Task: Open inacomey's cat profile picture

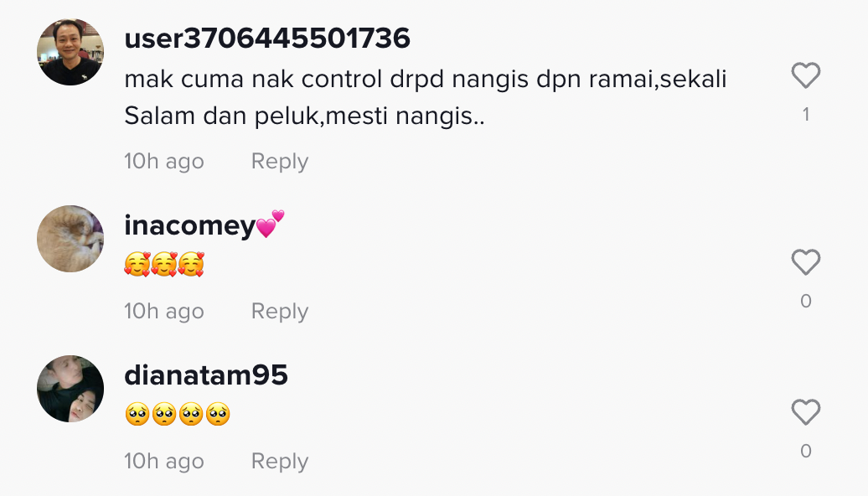Action: pyautogui.click(x=70, y=239)
